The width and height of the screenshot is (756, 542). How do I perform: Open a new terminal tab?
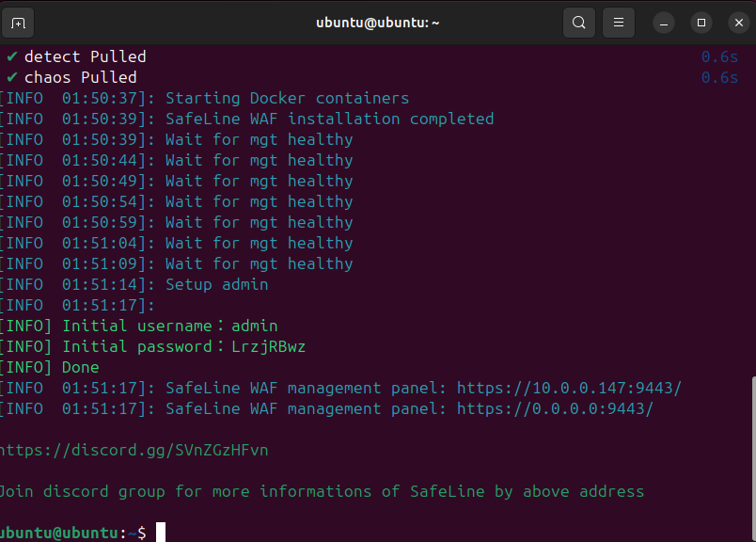(x=18, y=23)
